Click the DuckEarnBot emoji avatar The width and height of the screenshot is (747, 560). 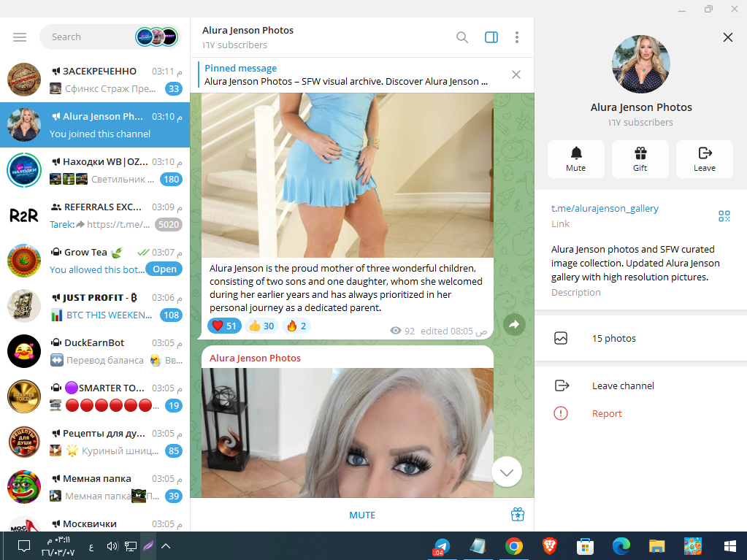[x=24, y=351]
